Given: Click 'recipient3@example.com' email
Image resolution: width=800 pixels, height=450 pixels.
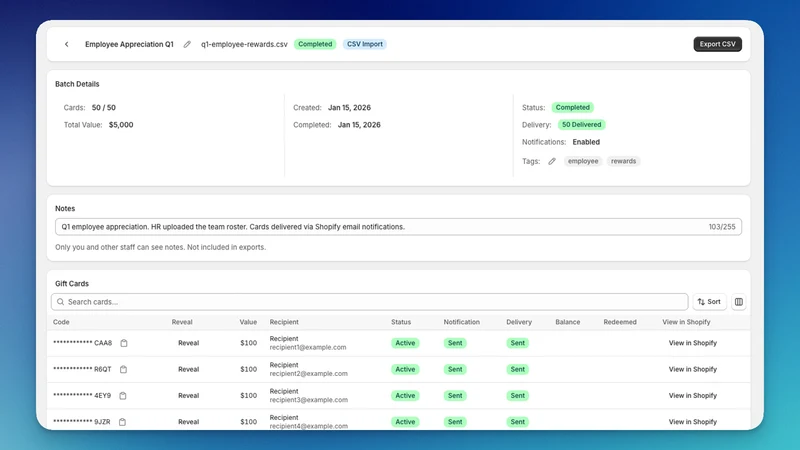Looking at the screenshot, I should 308,400.
